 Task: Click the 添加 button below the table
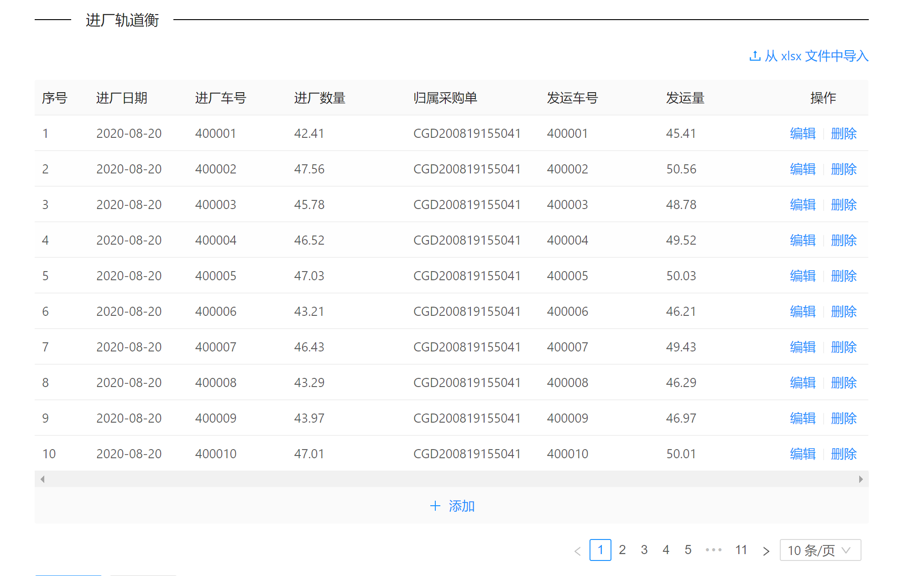click(x=461, y=506)
